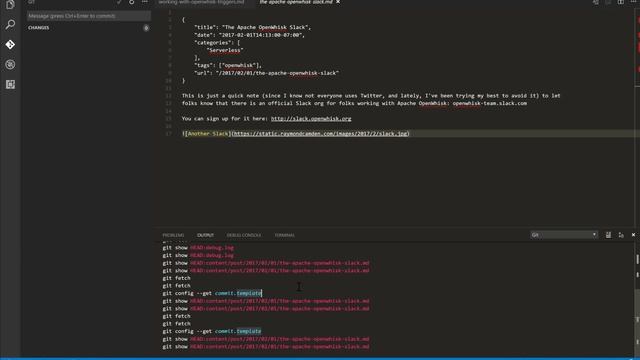This screenshot has height=360, width=640.
Task: Open the Git output channel dropdown
Action: [564, 235]
